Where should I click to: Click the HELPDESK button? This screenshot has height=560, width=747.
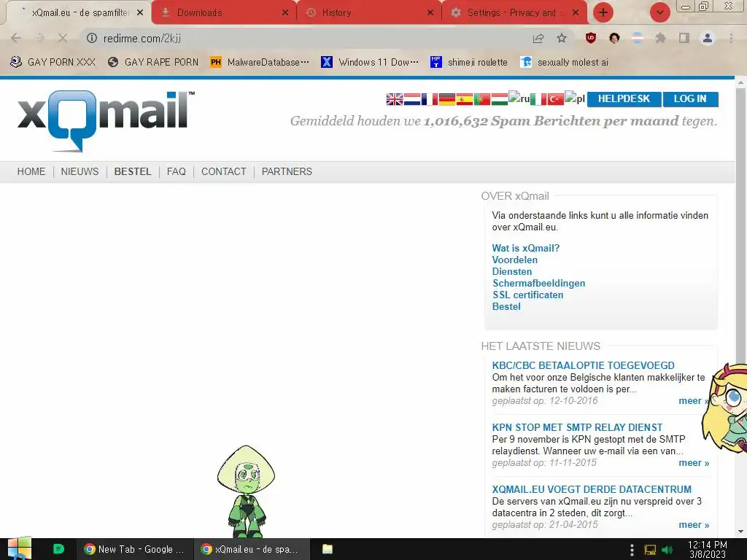624,99
